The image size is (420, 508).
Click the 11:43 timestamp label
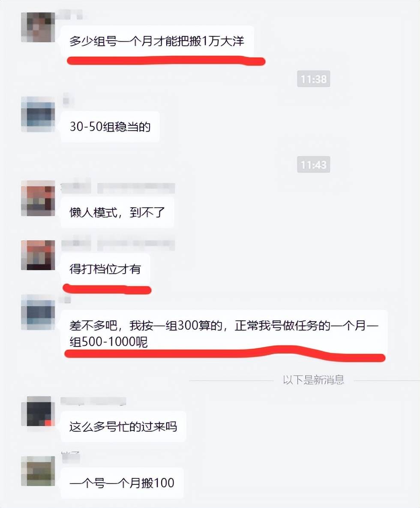point(313,164)
